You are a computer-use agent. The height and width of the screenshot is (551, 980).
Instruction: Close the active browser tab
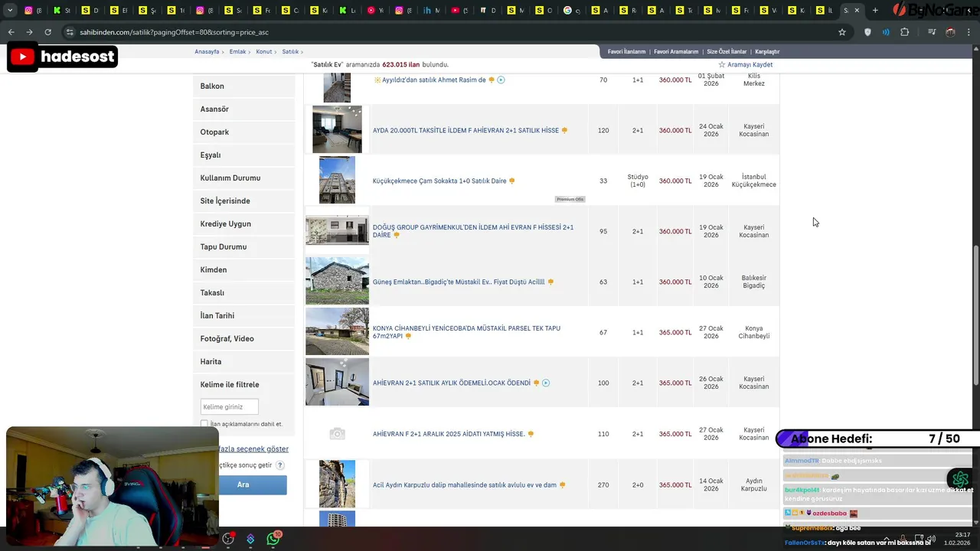click(857, 11)
